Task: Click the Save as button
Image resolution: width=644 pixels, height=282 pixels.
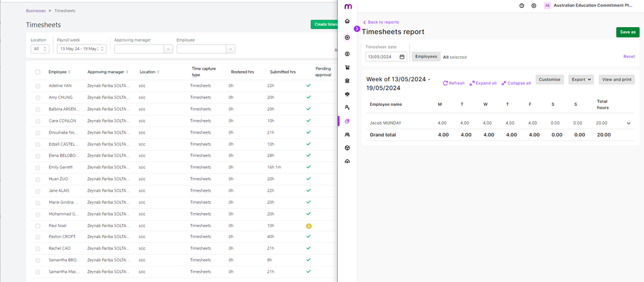Action: click(x=627, y=32)
